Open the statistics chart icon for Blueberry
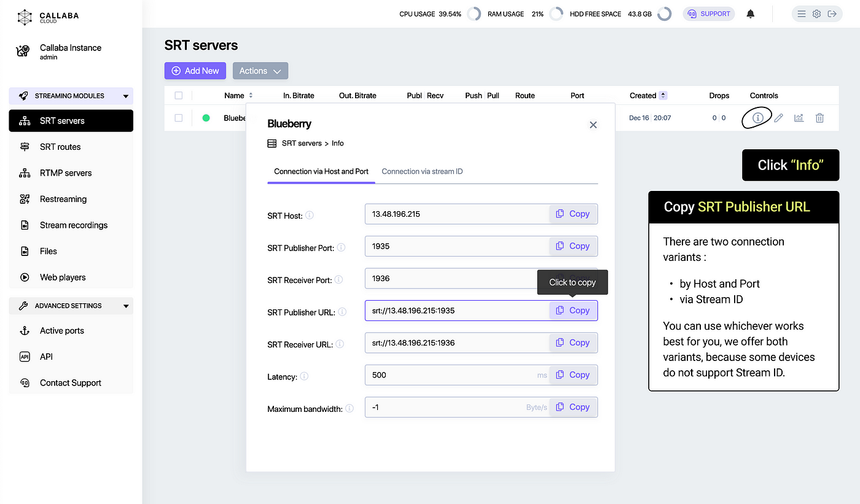This screenshot has height=504, width=860. (799, 118)
